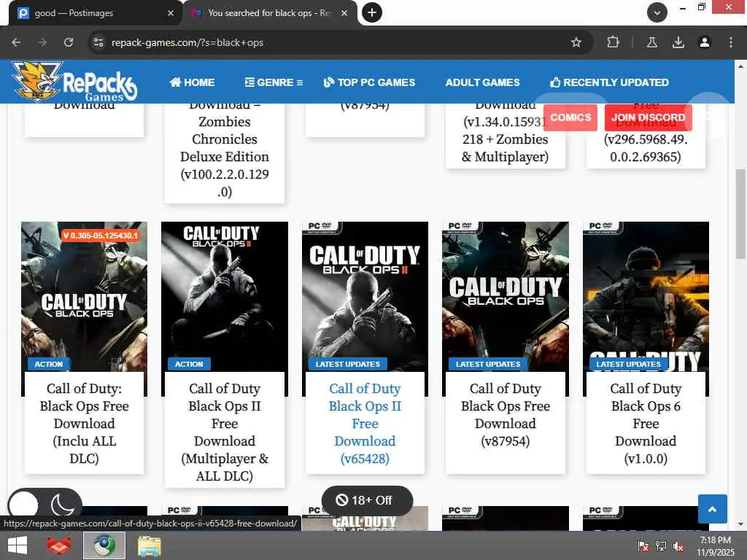
Task: Open 'Call of Duty Black Ops 6 Free Download (v1.0.0)'
Action: (x=646, y=424)
